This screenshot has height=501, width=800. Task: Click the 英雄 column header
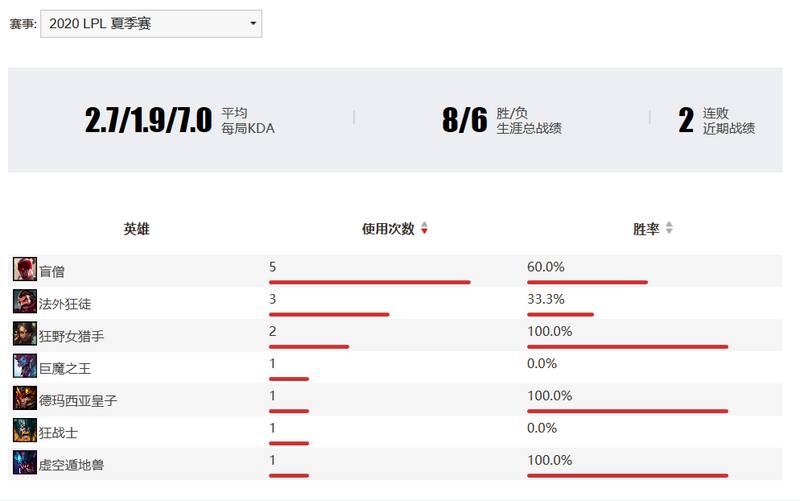pyautogui.click(x=136, y=229)
